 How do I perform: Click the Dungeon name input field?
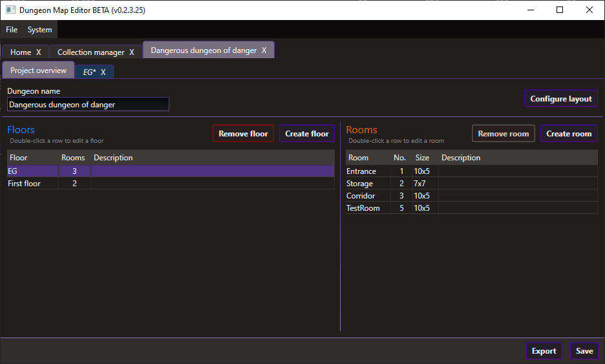click(88, 104)
